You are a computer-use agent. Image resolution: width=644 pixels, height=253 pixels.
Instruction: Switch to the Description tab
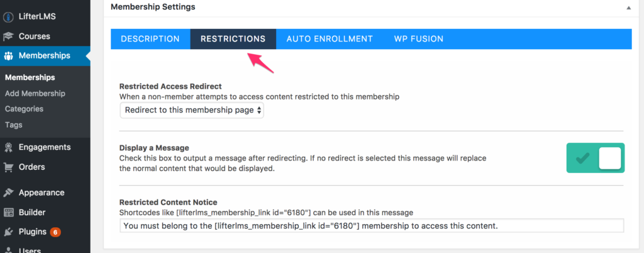click(150, 39)
